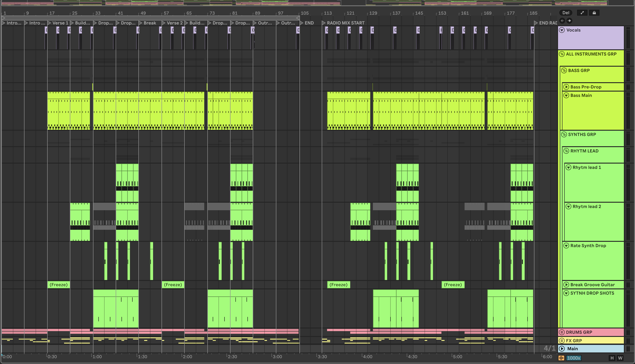Click the first (Freeze) clip label
The width and height of the screenshot is (635, 364).
pyautogui.click(x=59, y=284)
